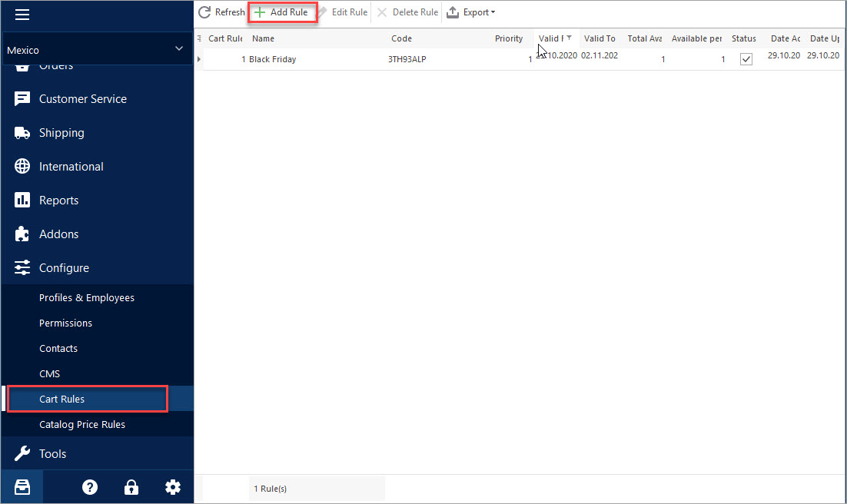Image resolution: width=847 pixels, height=504 pixels.
Task: Expand the Export dropdown menu
Action: click(471, 12)
